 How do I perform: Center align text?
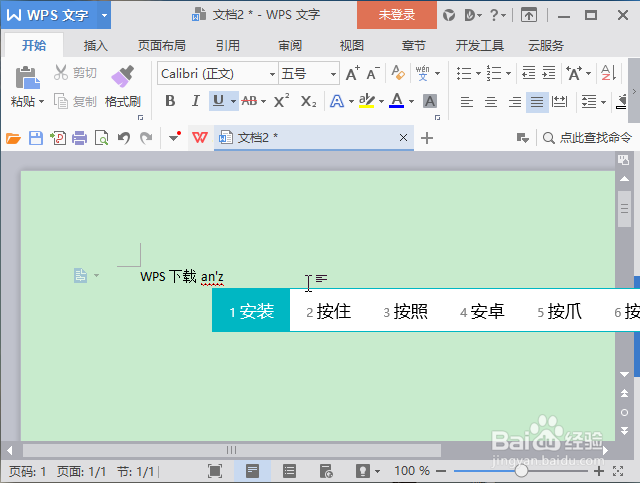pos(491,101)
